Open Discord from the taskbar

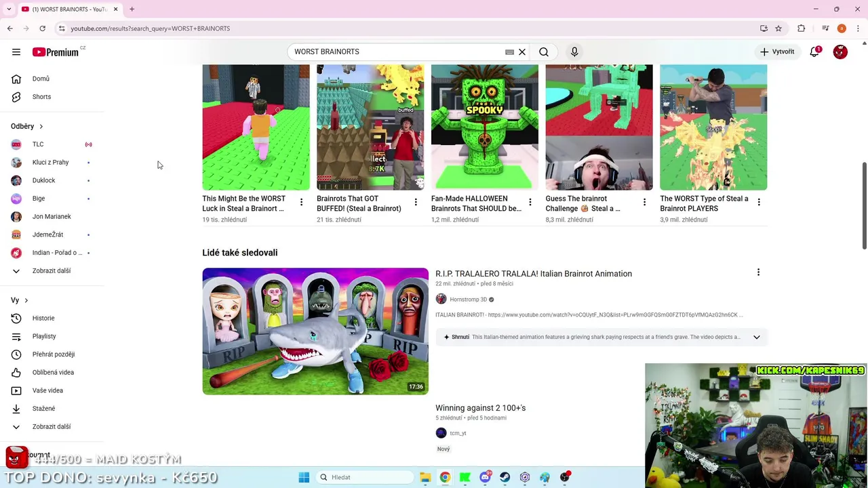(485, 477)
